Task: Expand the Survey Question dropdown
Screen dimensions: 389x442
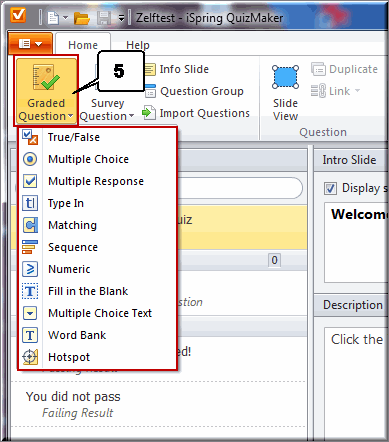Action: [107, 110]
